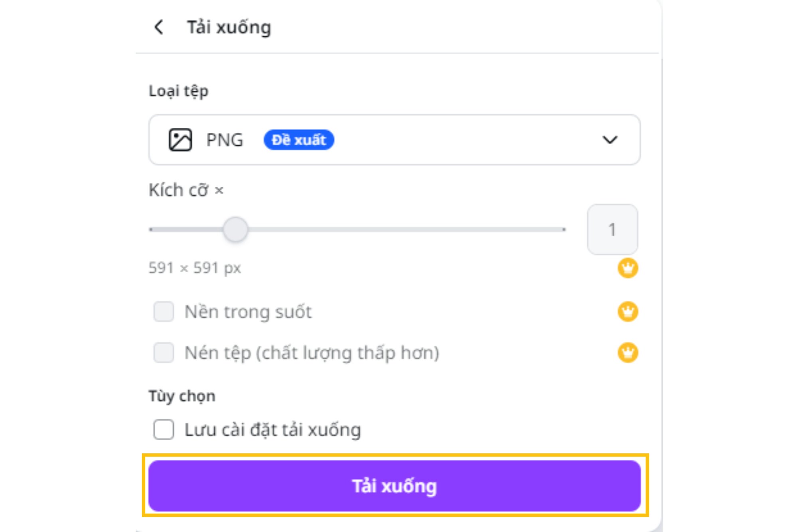Click the Kích cỡ slider handle

point(235,229)
